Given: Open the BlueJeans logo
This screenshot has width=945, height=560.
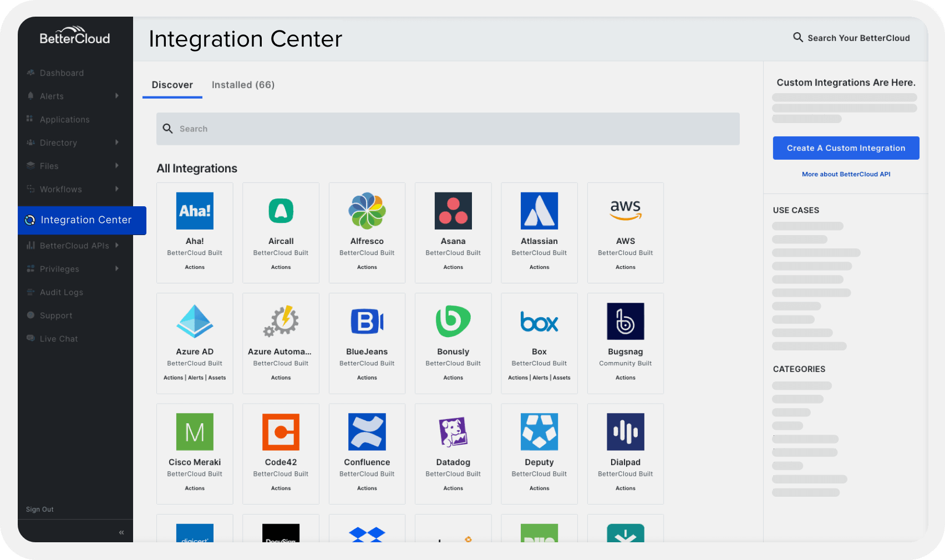Looking at the screenshot, I should (x=367, y=321).
